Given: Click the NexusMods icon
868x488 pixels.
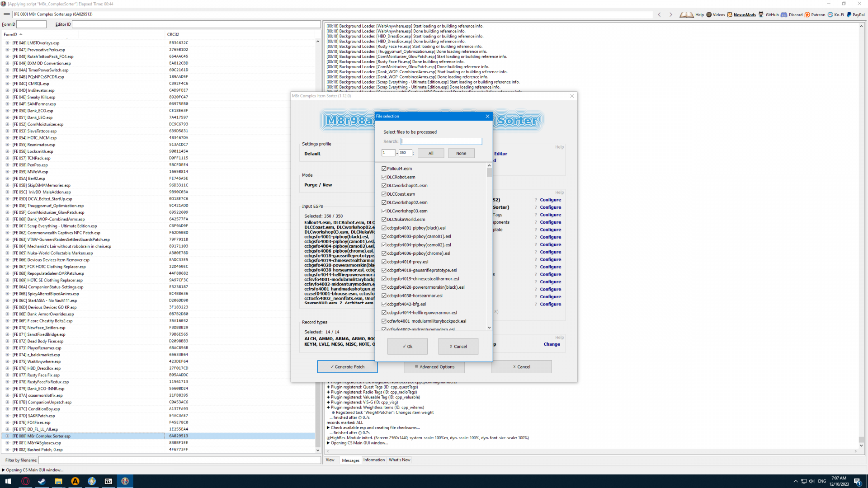Looking at the screenshot, I should [x=730, y=14].
